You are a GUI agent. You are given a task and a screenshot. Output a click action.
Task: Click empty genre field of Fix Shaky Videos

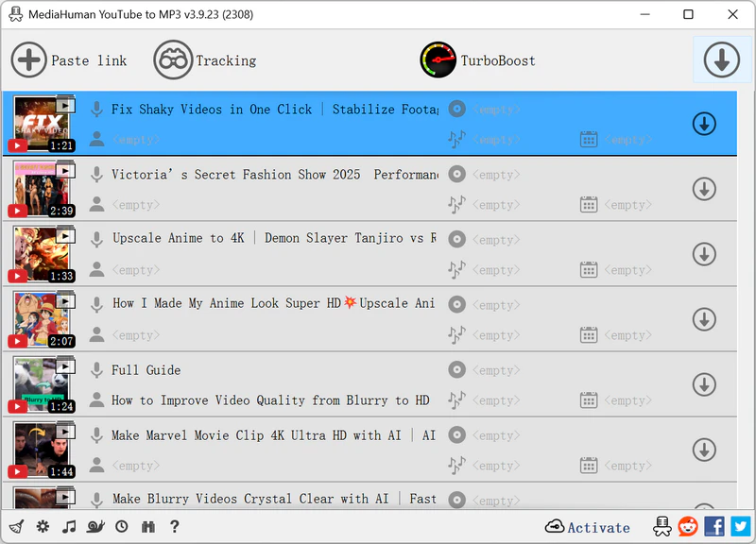(x=496, y=140)
